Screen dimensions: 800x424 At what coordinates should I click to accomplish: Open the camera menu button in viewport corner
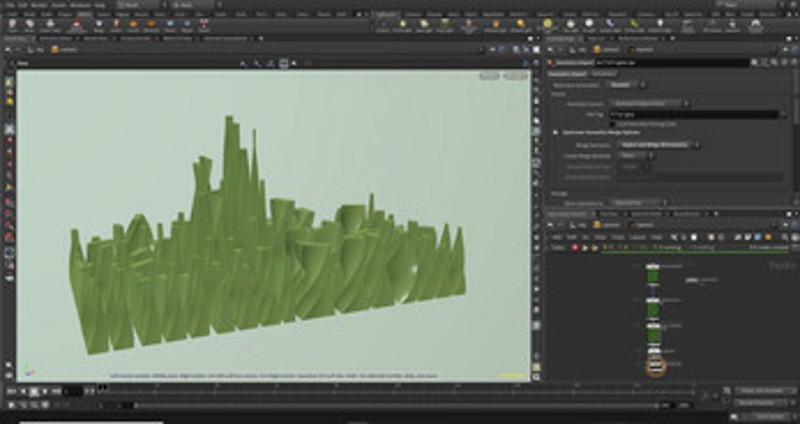tap(515, 77)
